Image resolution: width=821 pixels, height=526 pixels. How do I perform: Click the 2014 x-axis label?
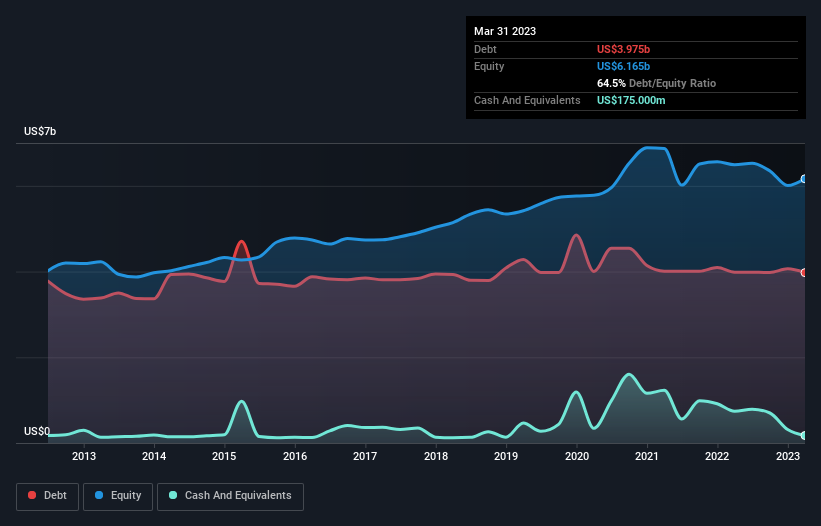pyautogui.click(x=154, y=456)
